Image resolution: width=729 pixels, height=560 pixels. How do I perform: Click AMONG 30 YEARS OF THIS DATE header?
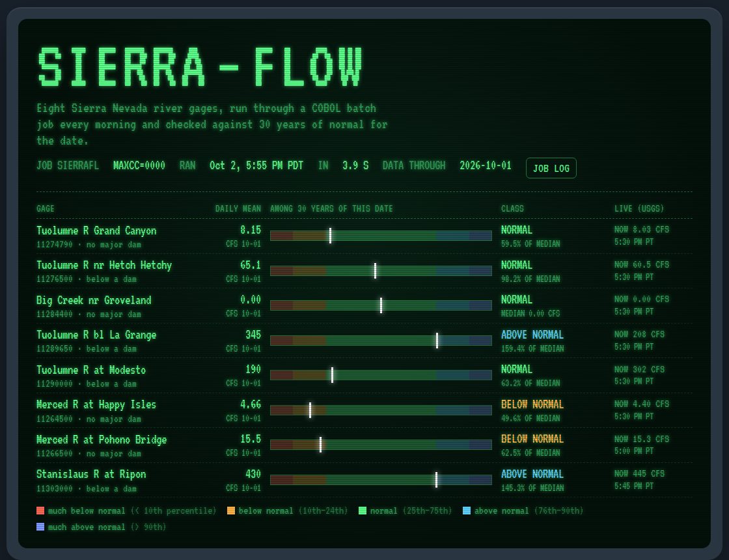(x=331, y=209)
